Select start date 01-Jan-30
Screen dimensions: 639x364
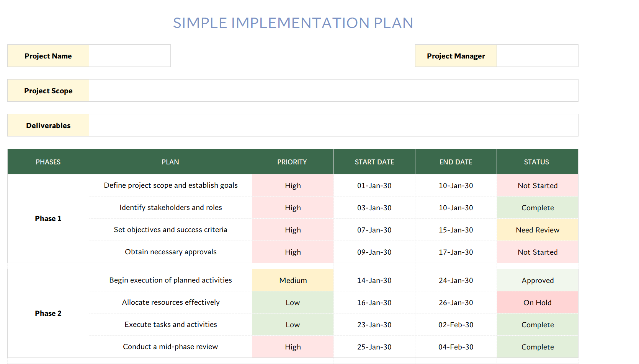[x=374, y=185]
